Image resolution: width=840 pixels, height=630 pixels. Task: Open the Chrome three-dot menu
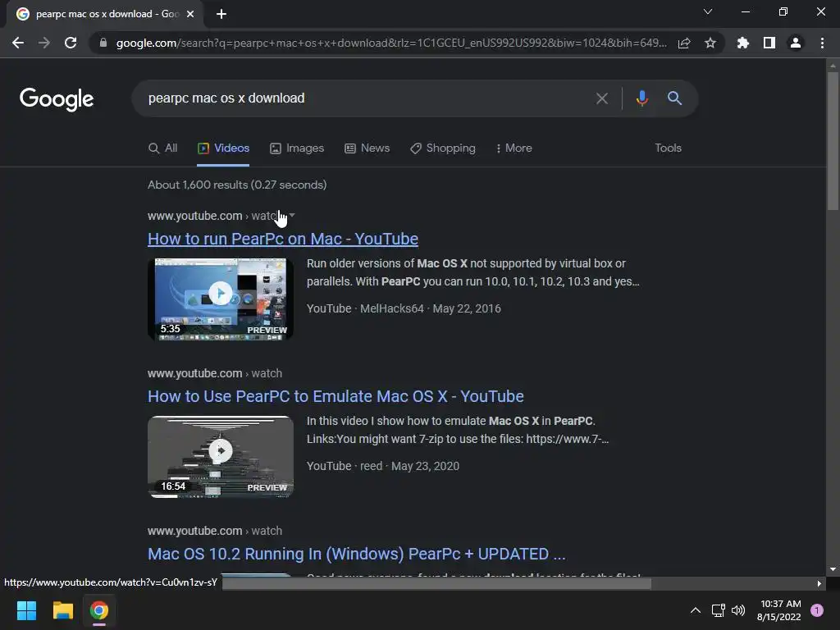822,43
